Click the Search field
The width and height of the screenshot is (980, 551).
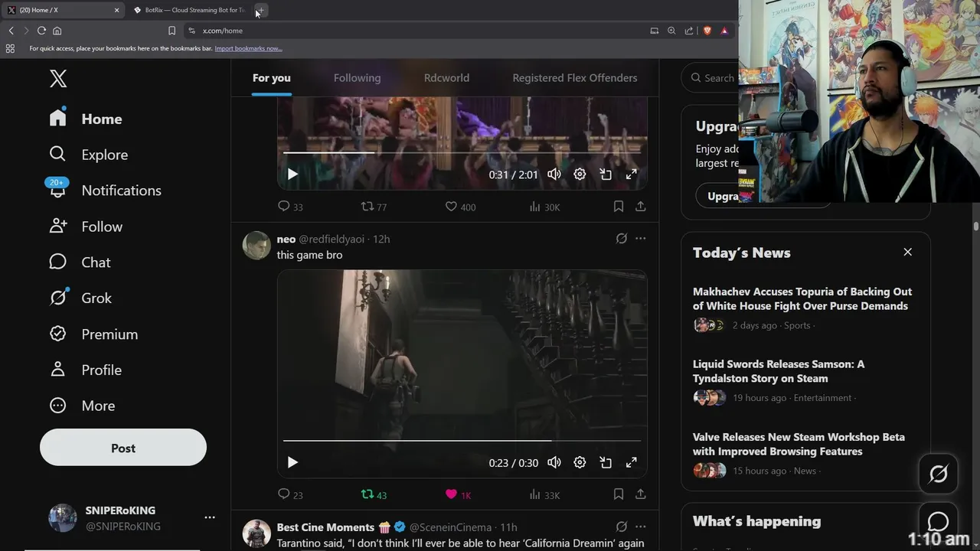[x=710, y=78]
